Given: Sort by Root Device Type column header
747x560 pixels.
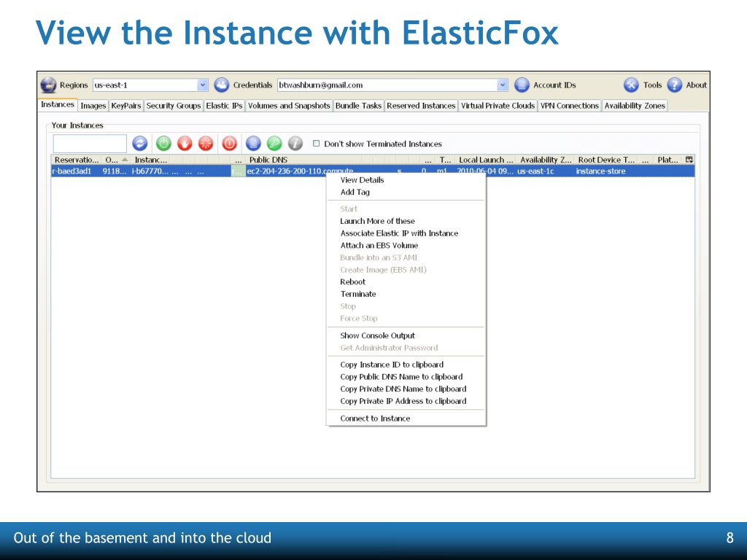Looking at the screenshot, I should point(606,160).
